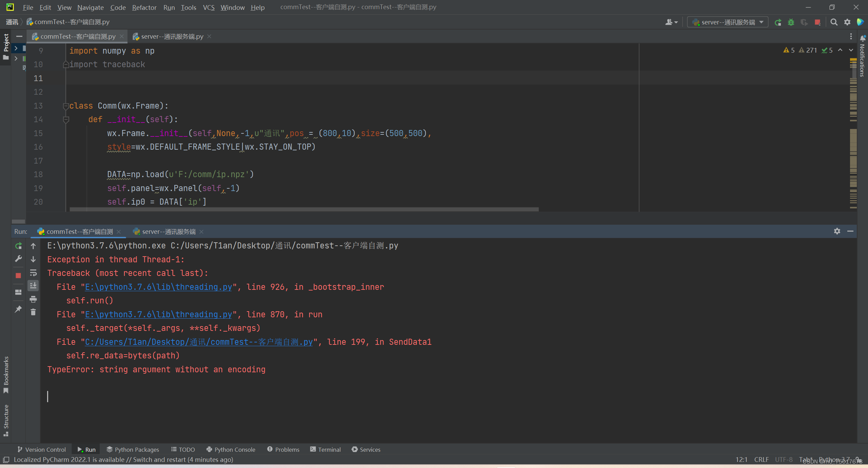The image size is (868, 468).
Task: Click CRLF line separator in status bar
Action: tap(761, 460)
